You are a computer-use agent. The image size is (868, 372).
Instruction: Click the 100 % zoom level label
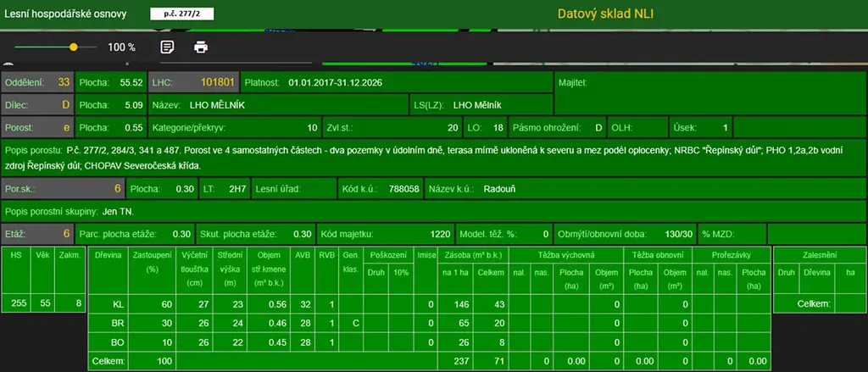pos(121,47)
